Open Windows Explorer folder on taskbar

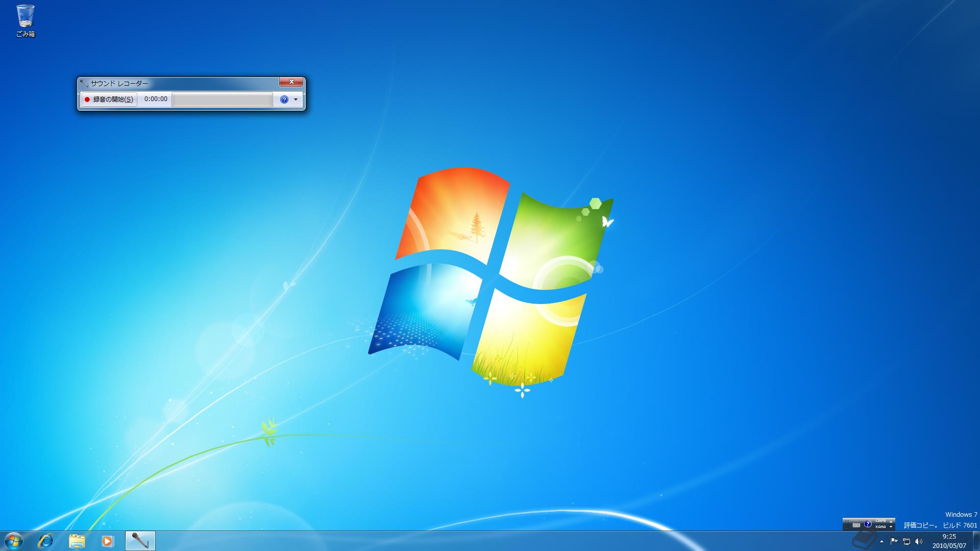[77, 541]
